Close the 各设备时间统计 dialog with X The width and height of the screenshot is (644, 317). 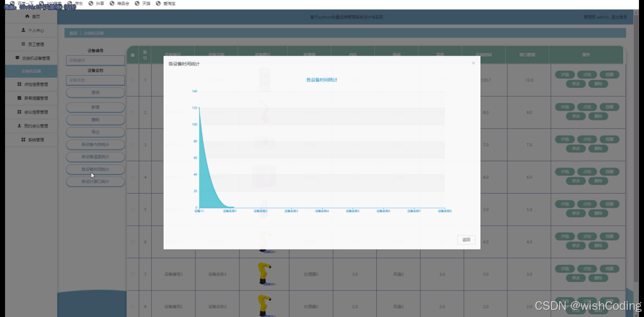pyautogui.click(x=473, y=63)
